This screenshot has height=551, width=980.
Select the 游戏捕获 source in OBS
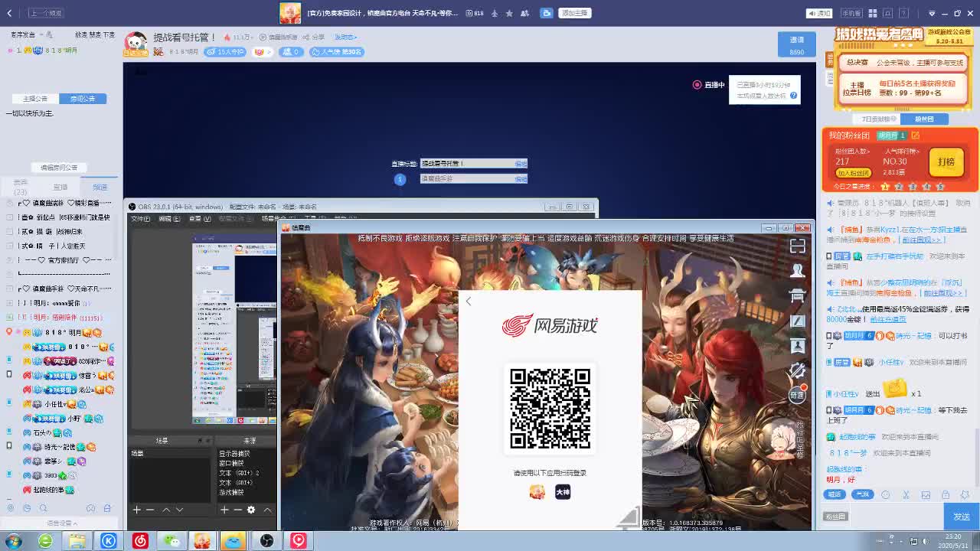pyautogui.click(x=230, y=493)
